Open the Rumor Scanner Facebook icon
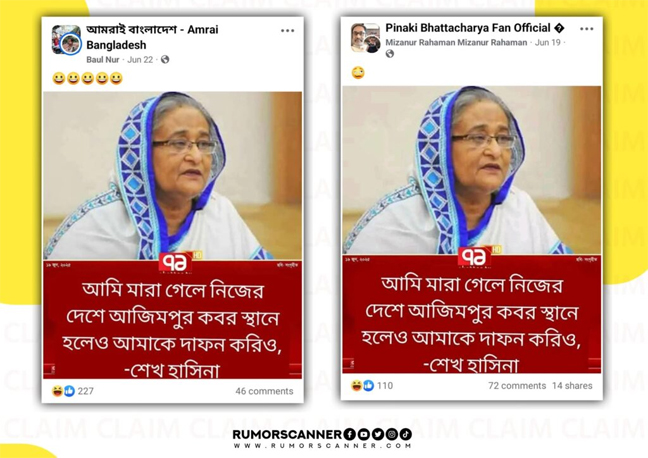Viewport: 648px width, 458px height. [x=350, y=434]
